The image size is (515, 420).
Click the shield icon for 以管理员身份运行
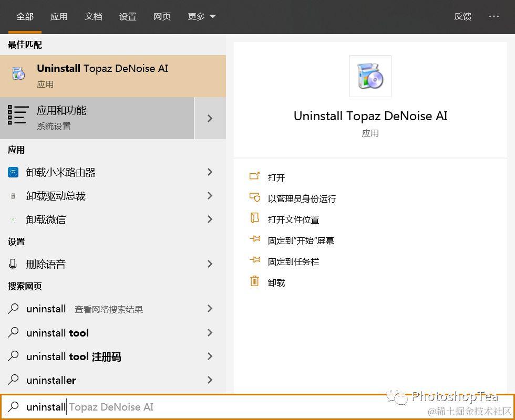tap(254, 197)
